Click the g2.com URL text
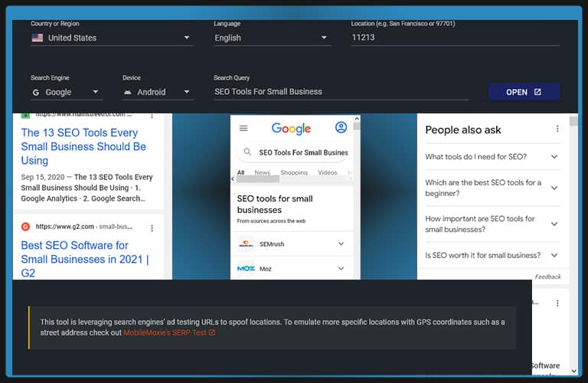The width and height of the screenshot is (588, 383). [84, 227]
